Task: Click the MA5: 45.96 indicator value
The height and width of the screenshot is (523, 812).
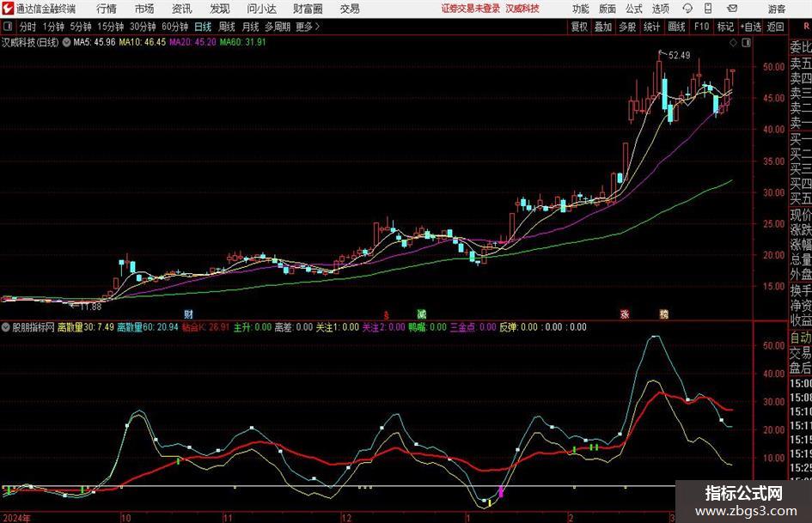Action: pyautogui.click(x=95, y=42)
